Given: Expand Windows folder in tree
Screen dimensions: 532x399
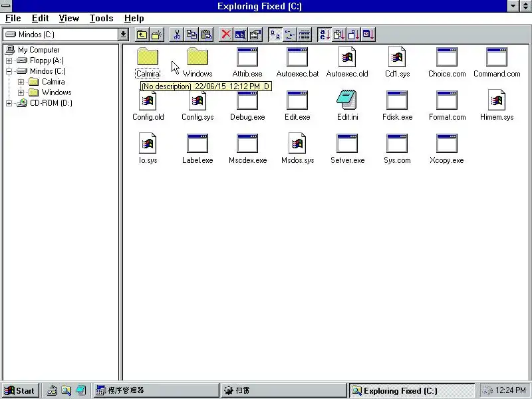Looking at the screenshot, I should (x=21, y=92).
